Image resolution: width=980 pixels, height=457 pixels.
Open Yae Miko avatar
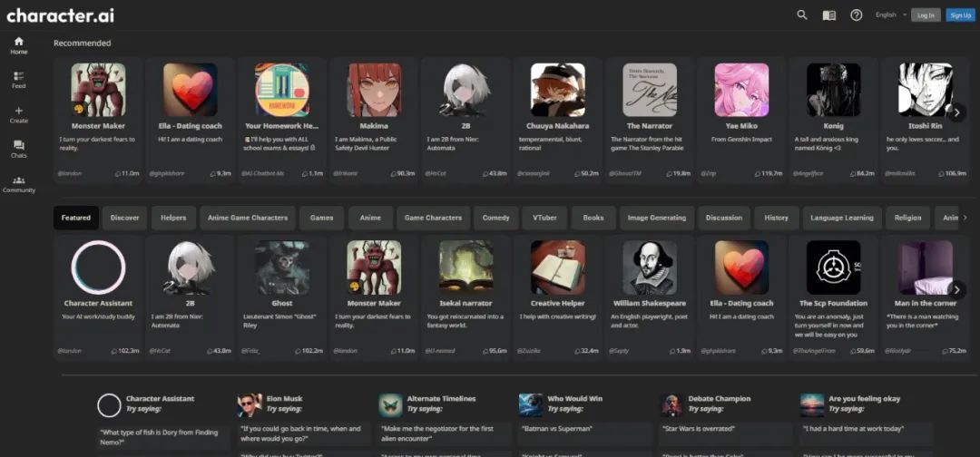point(741,89)
